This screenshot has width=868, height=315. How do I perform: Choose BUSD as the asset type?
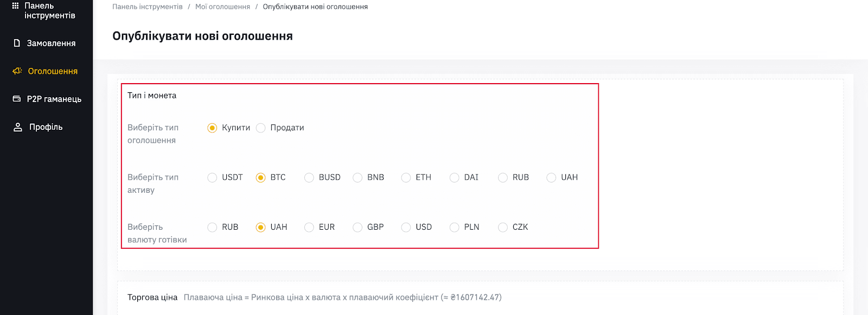[x=309, y=178]
